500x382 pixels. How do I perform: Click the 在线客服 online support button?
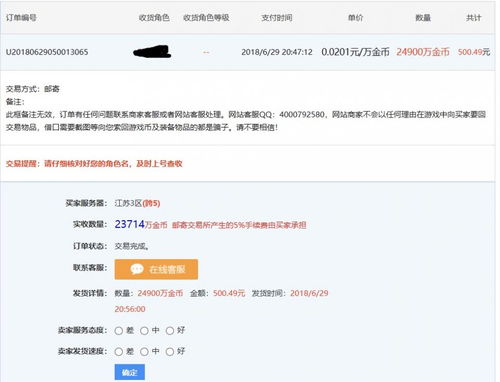156,269
